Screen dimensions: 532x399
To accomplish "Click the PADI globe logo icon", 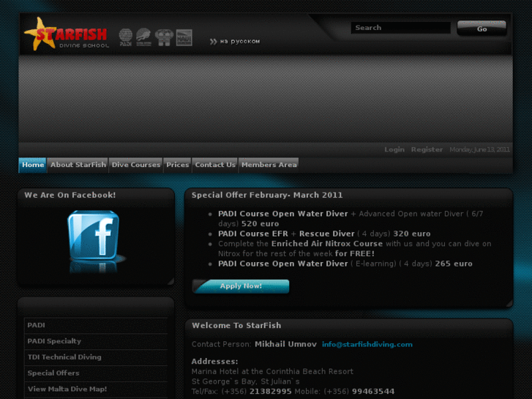I will point(126,37).
